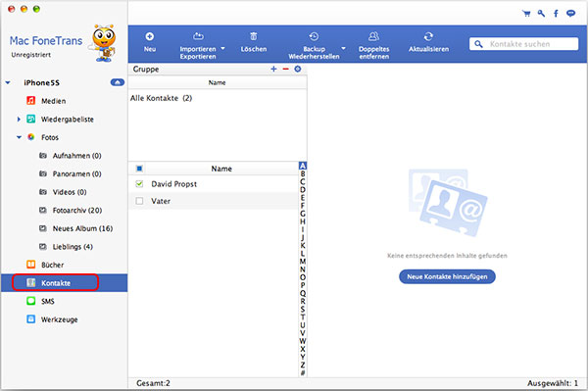
Task: Open the Backup Wiederherstellen dropdown arrow
Action: pyautogui.click(x=343, y=48)
